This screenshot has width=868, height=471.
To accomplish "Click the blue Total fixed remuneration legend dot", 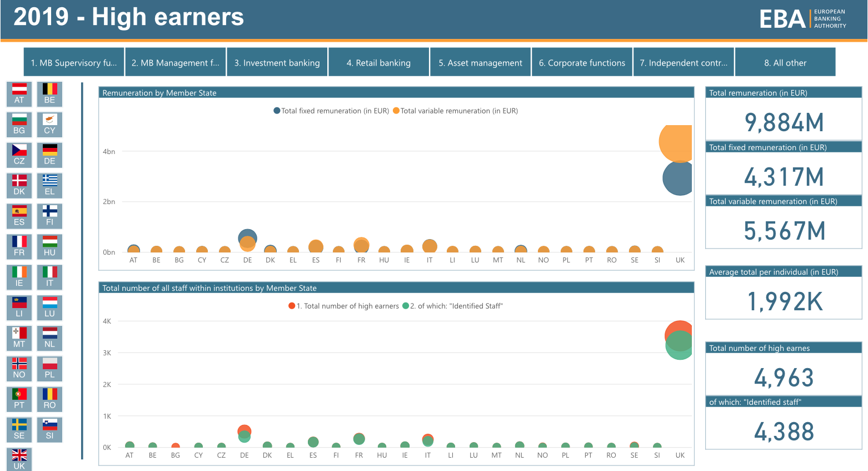I will (277, 111).
